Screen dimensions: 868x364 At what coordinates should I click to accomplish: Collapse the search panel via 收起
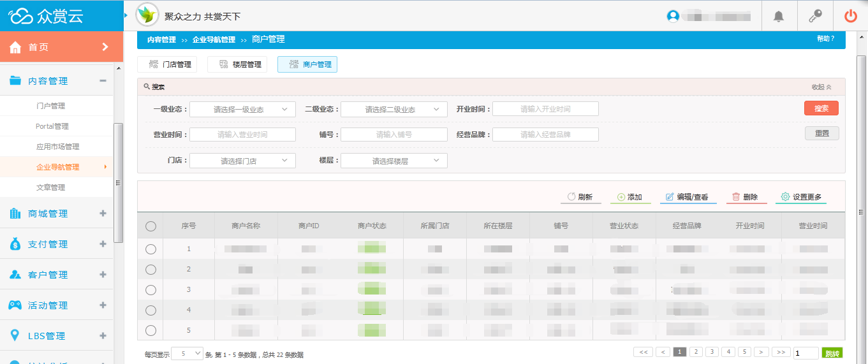(x=821, y=87)
